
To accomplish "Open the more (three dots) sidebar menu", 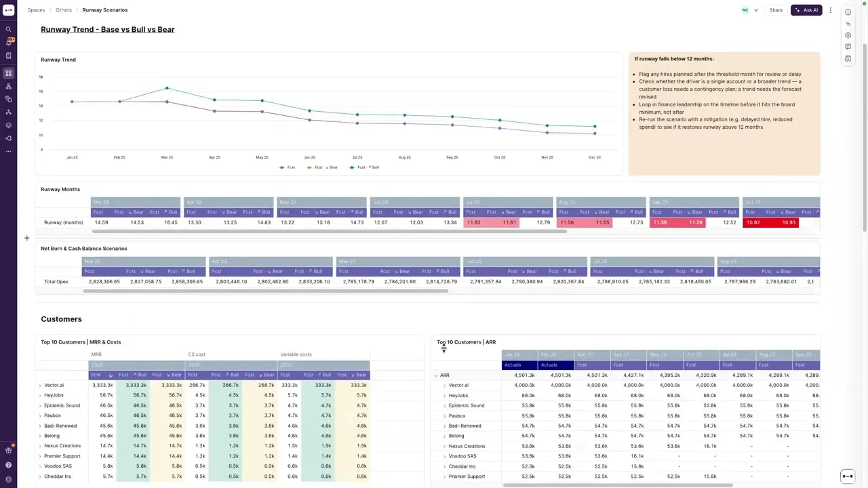I will click(x=8, y=151).
